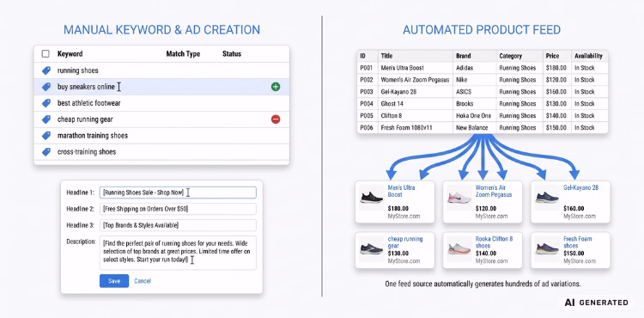Click the tag icon beside marathon training shoes
This screenshot has width=644, height=318.
(x=46, y=136)
